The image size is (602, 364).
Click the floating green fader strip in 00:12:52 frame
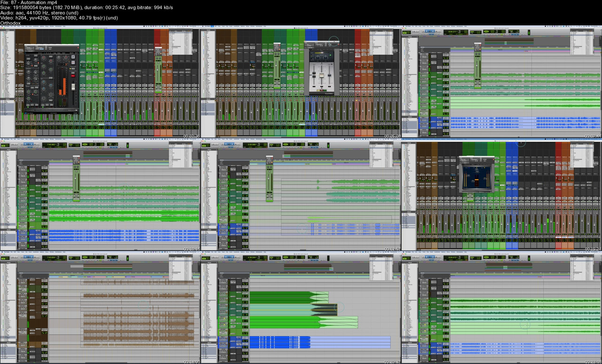click(269, 179)
